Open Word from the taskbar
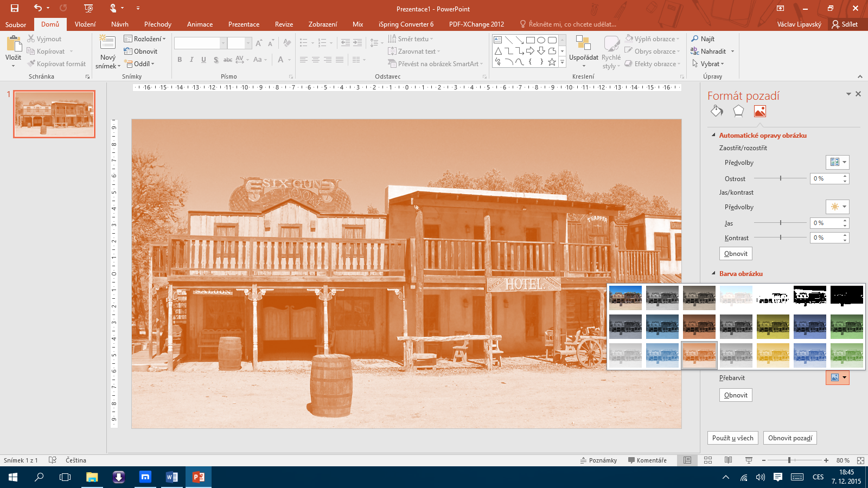868x488 pixels. [x=171, y=477]
